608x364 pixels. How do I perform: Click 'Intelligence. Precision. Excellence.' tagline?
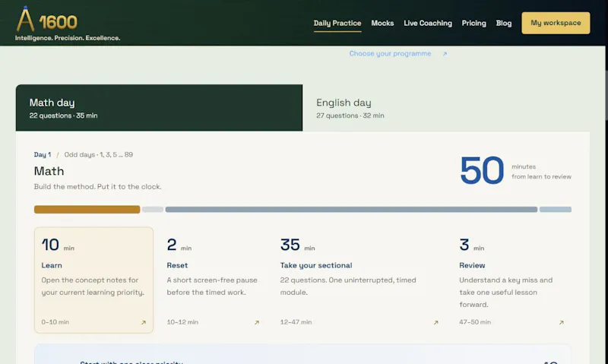click(x=68, y=38)
